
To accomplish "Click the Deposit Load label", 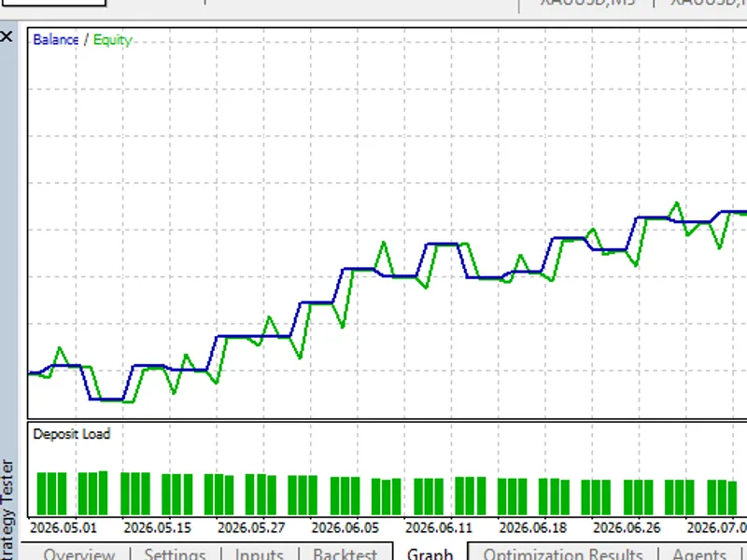I will point(72,434).
